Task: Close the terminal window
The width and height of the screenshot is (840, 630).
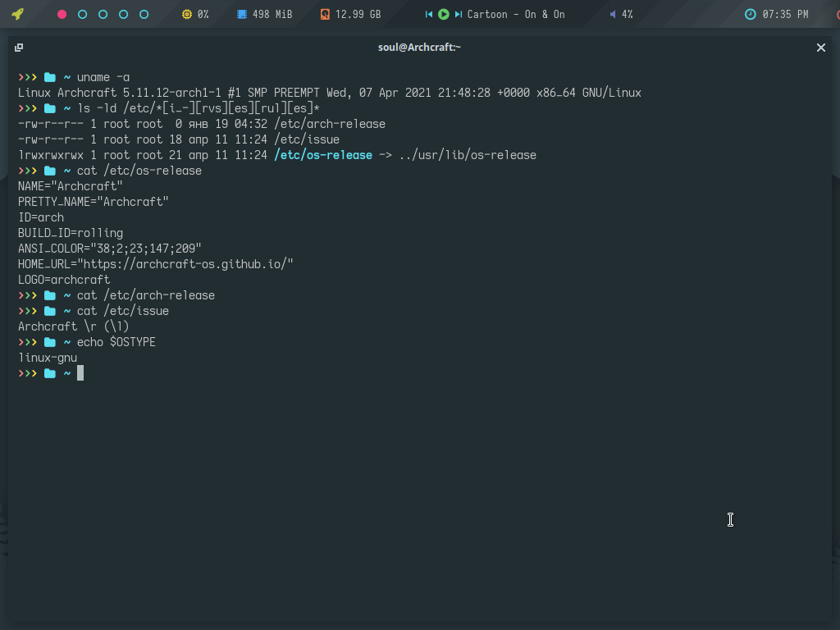Action: pos(820,48)
